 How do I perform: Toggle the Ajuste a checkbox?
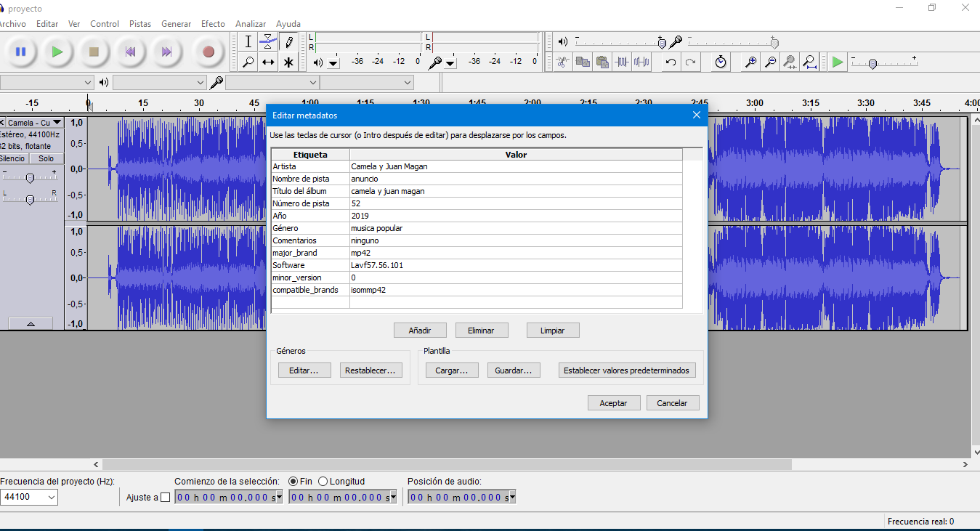tap(165, 498)
